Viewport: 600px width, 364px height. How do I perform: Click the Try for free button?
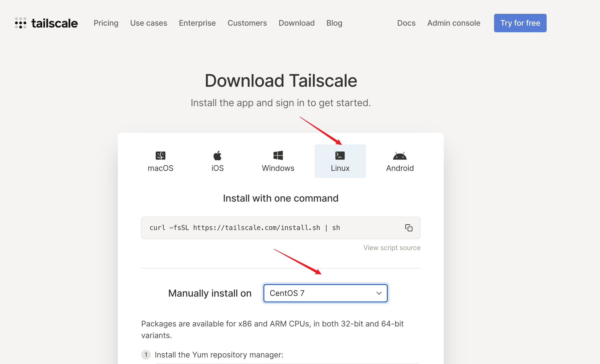click(x=520, y=23)
